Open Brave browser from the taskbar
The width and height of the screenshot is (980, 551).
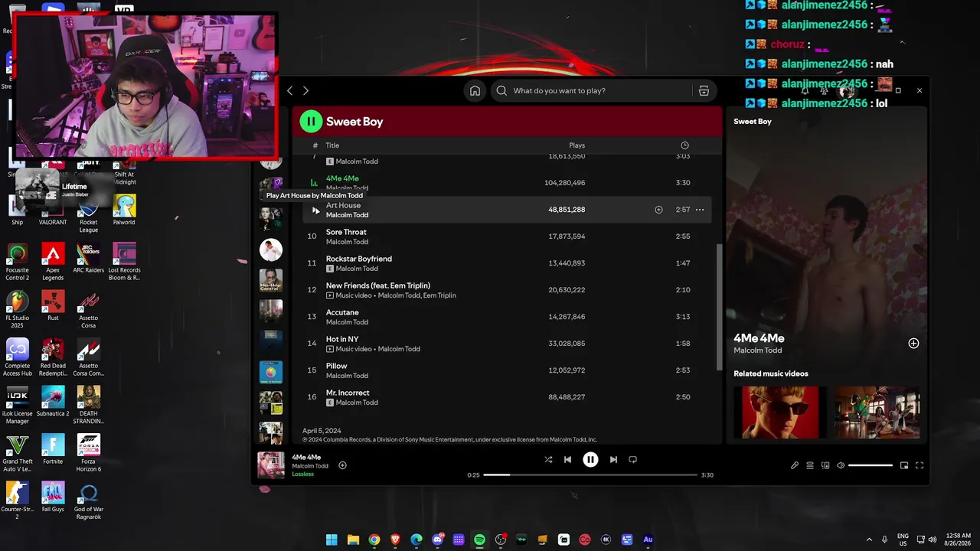pyautogui.click(x=395, y=540)
